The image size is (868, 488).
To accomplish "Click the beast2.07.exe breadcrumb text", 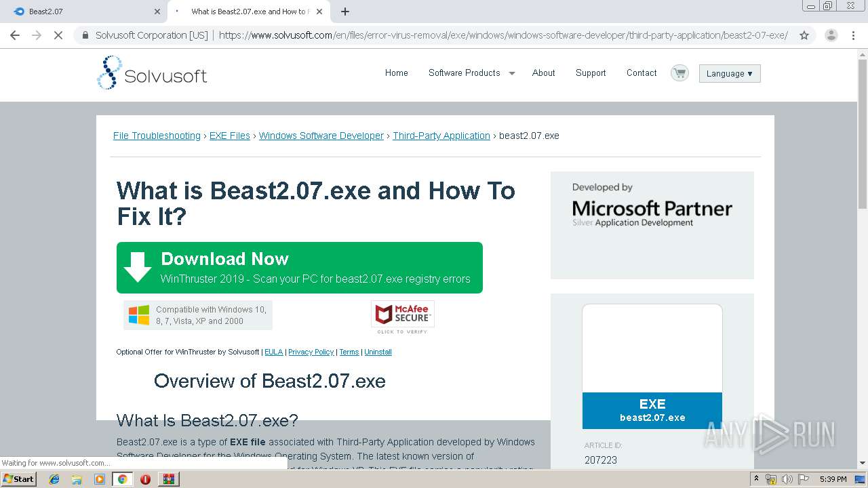I will click(529, 136).
